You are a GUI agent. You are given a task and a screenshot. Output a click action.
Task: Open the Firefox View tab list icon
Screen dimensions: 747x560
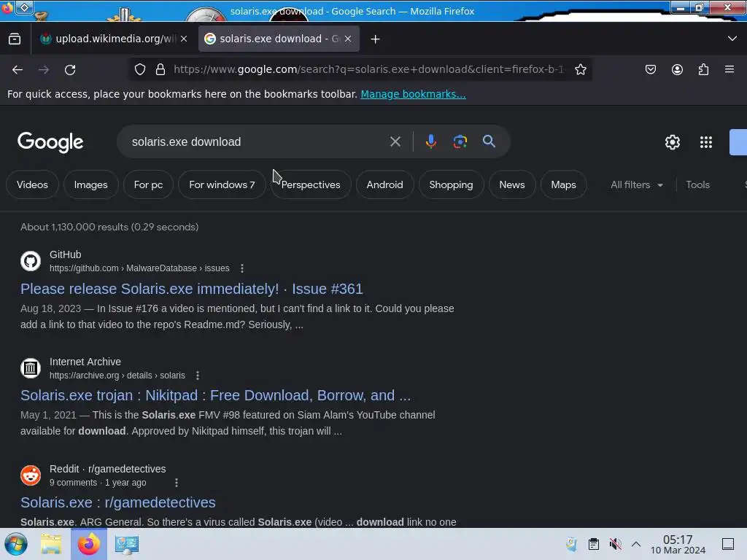click(15, 39)
